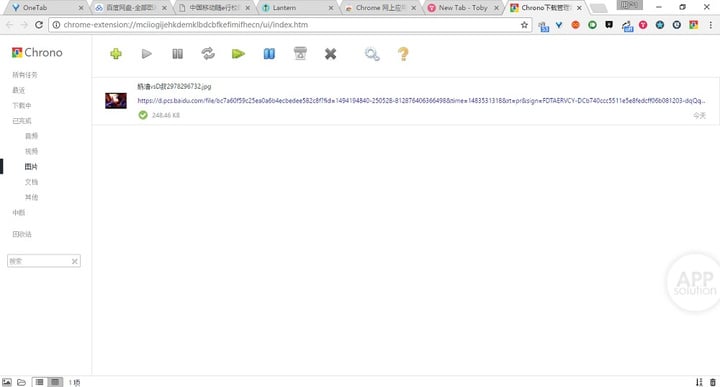Pause all tasks with the blue pause icon
720x387 pixels.
tap(269, 54)
